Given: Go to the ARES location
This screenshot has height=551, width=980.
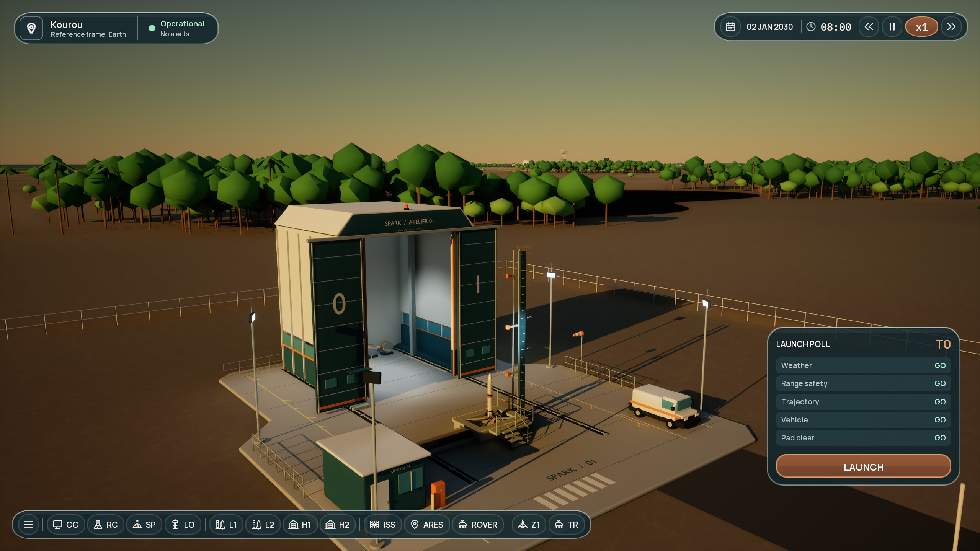Looking at the screenshot, I should pyautogui.click(x=427, y=524).
